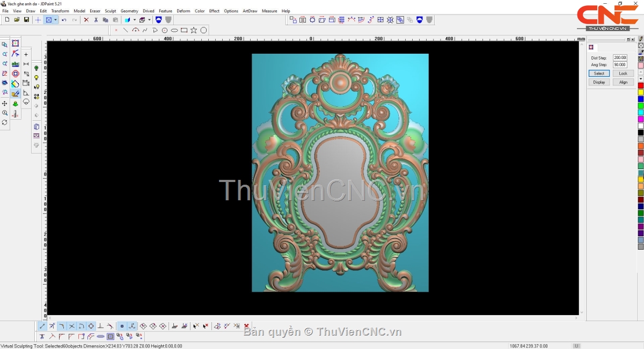Click the pan/move view arrows icon
The height and width of the screenshot is (349, 644).
coord(5,103)
